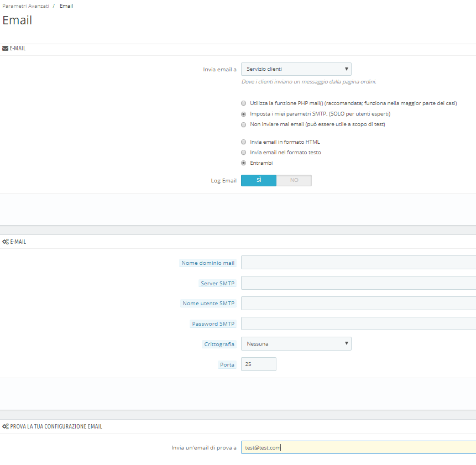Click the Invia un'email di prova a label
This screenshot has width=476, height=465.
[203, 448]
